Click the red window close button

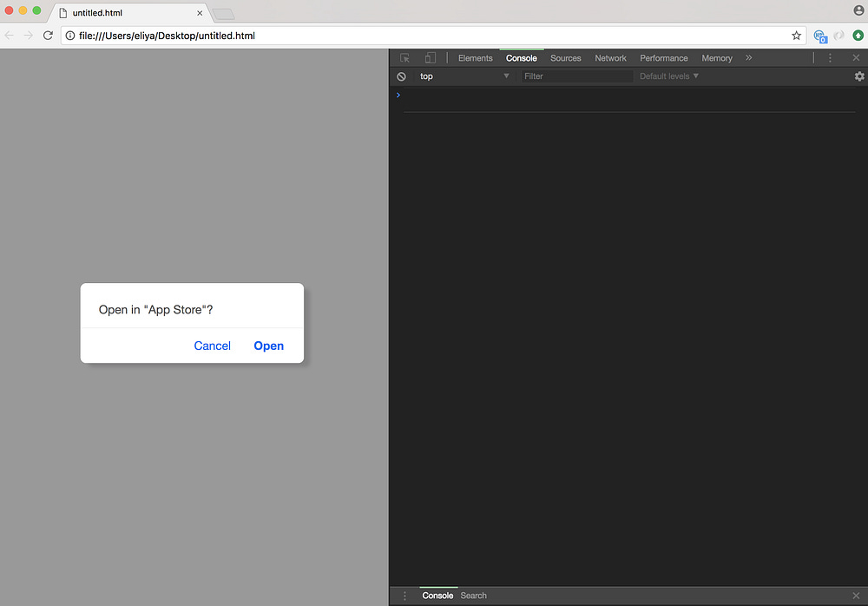(9, 10)
